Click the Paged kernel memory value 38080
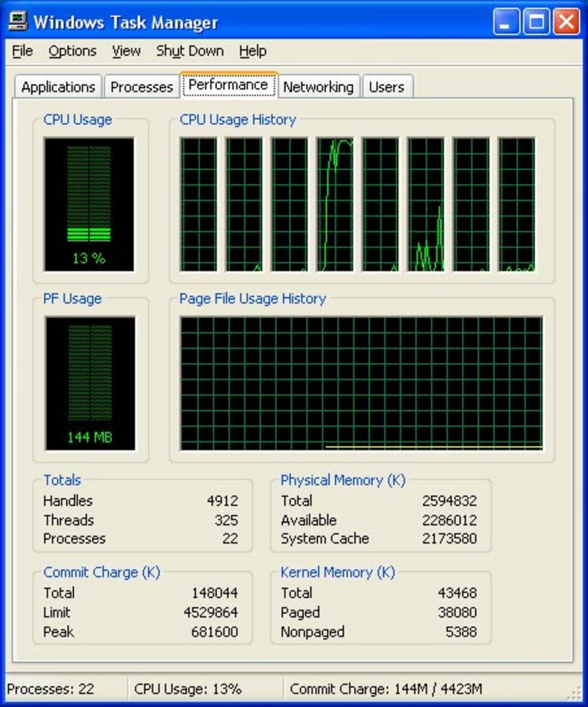The image size is (588, 707). tap(457, 612)
